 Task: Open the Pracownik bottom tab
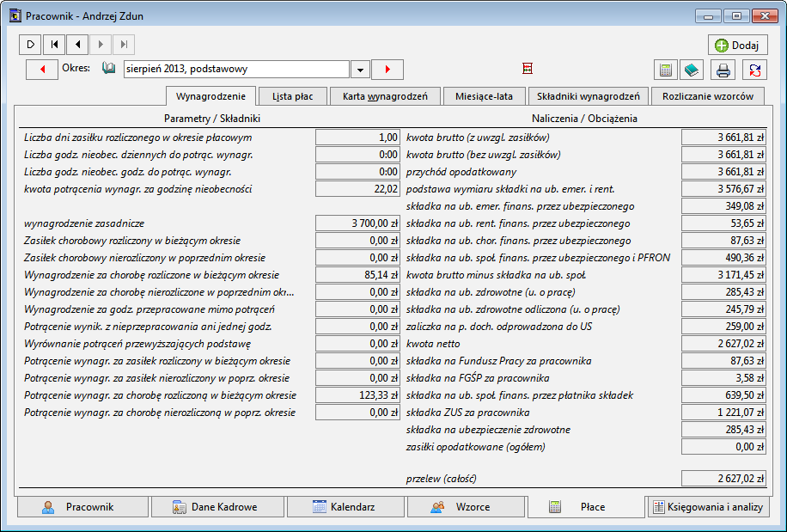click(82, 507)
